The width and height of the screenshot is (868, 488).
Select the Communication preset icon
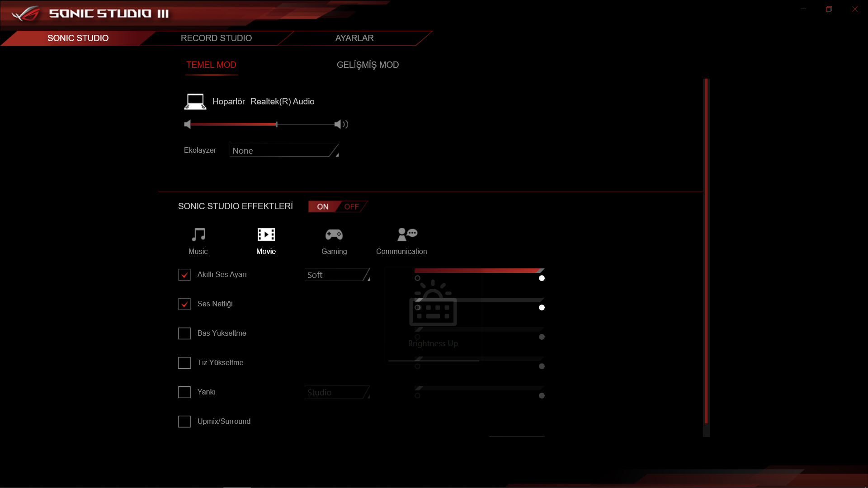(407, 235)
